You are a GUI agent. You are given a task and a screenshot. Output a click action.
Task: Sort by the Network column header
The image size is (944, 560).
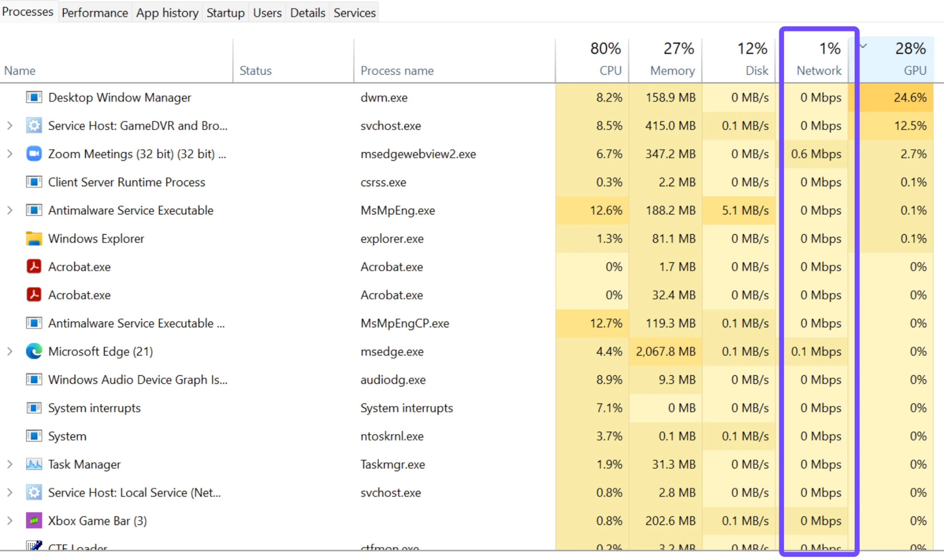click(x=812, y=60)
